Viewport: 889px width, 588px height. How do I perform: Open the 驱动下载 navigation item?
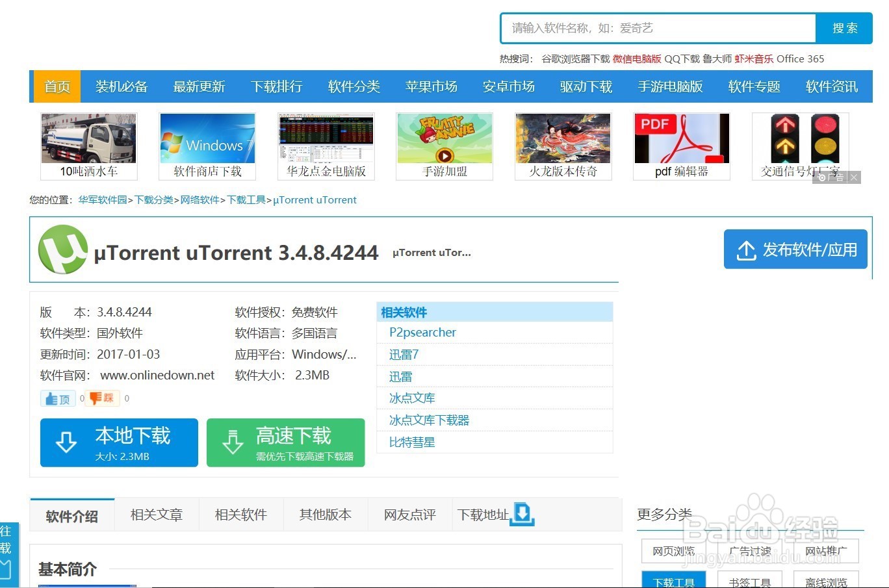[586, 86]
